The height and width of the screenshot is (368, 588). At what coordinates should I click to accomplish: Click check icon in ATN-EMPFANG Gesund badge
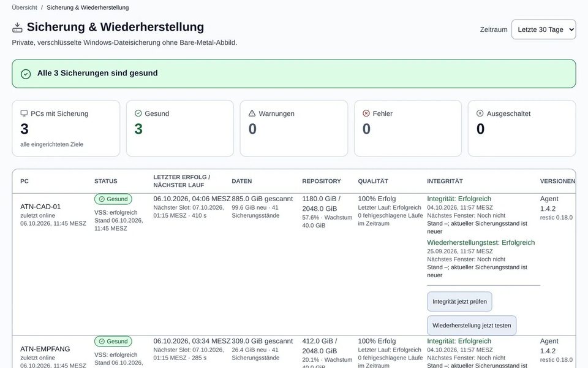(x=102, y=342)
